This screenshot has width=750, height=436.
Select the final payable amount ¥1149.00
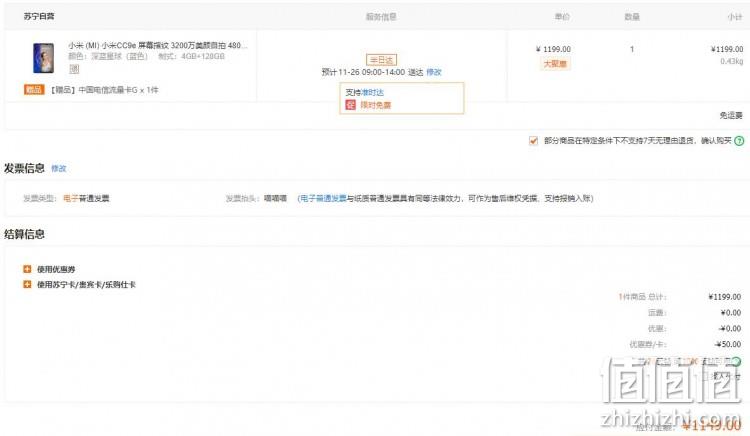tap(712, 425)
